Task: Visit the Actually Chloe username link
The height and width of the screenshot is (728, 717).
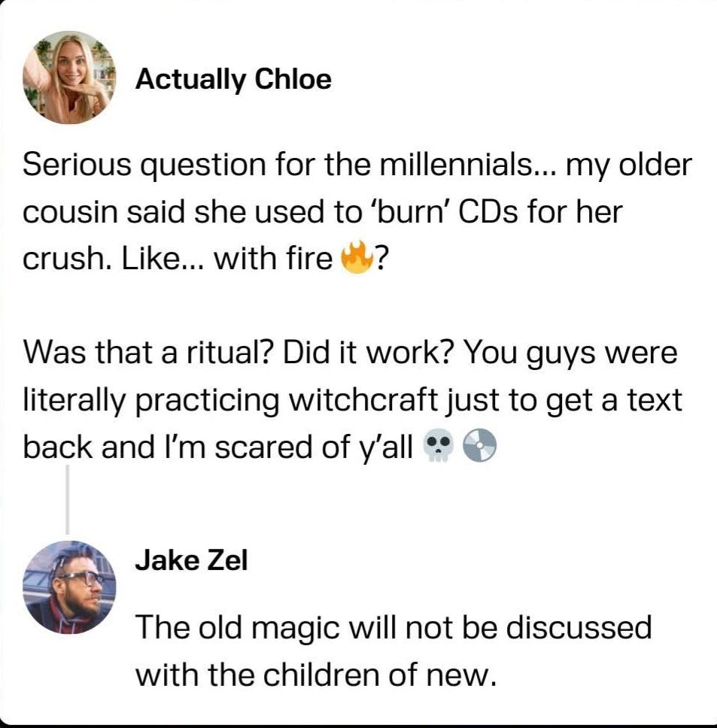Action: (x=233, y=79)
